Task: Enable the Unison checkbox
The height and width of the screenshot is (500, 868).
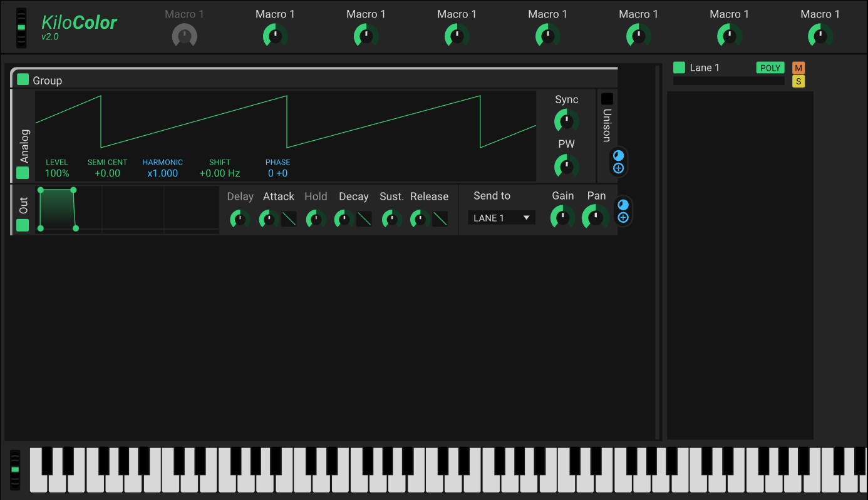Action: point(606,98)
